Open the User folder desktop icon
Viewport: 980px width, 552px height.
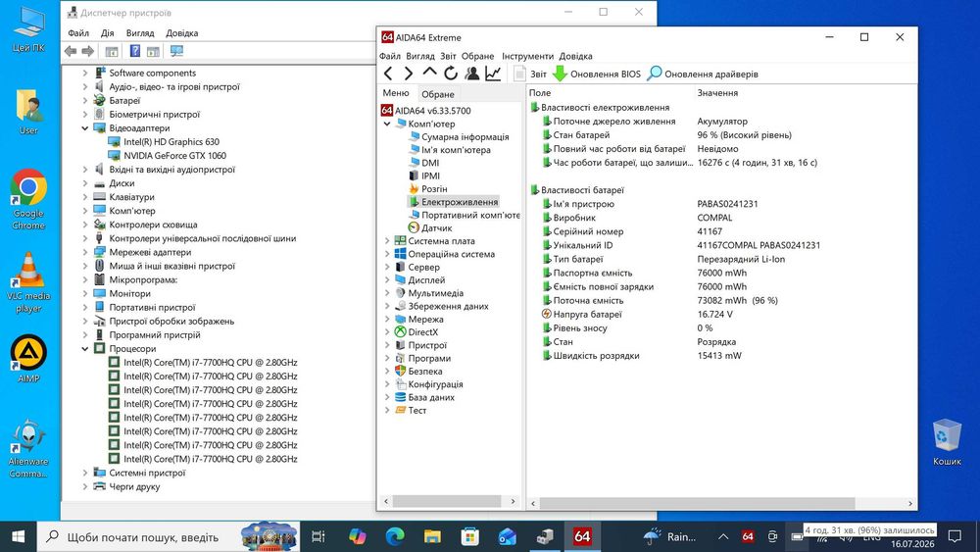[28, 113]
